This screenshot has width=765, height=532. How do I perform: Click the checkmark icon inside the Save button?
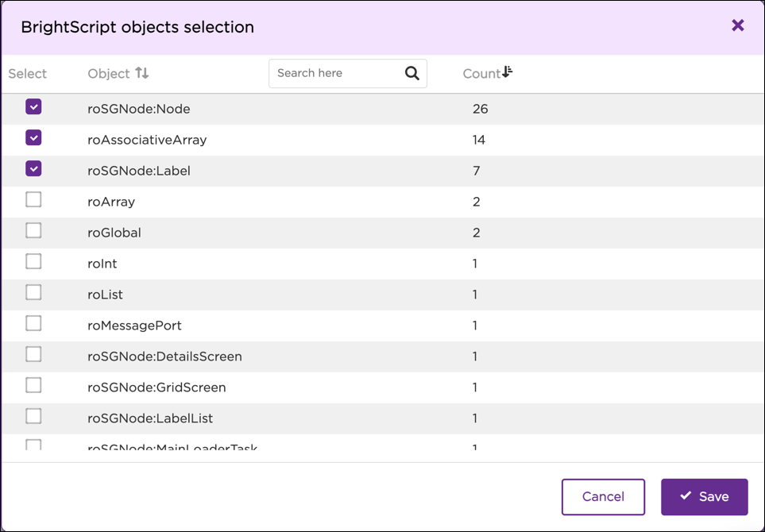(x=686, y=496)
